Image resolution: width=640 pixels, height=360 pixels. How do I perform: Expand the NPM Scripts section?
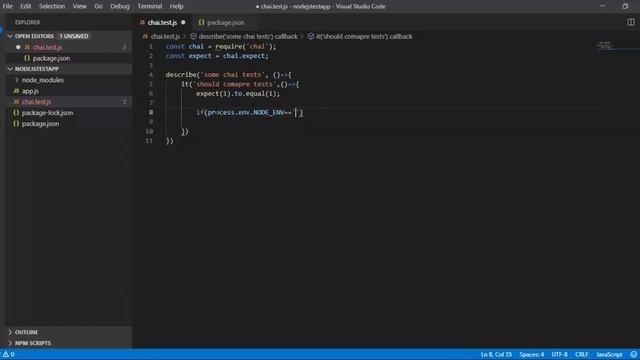click(33, 343)
